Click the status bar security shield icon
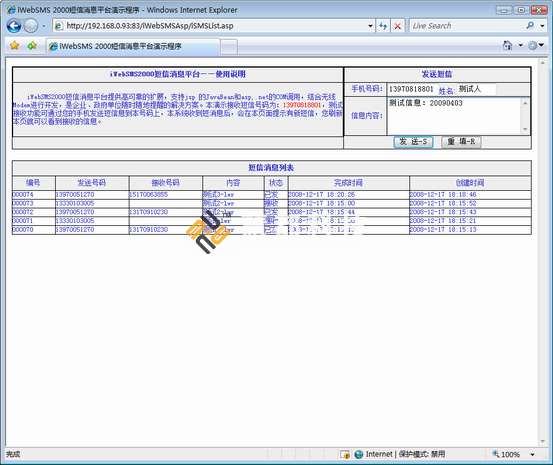This screenshot has height=465, width=553. [x=345, y=454]
